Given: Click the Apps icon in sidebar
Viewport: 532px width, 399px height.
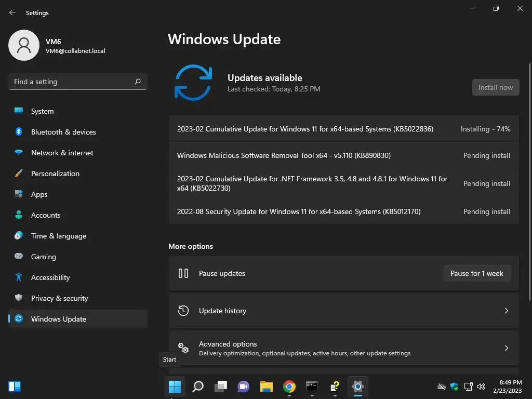Looking at the screenshot, I should tap(19, 194).
